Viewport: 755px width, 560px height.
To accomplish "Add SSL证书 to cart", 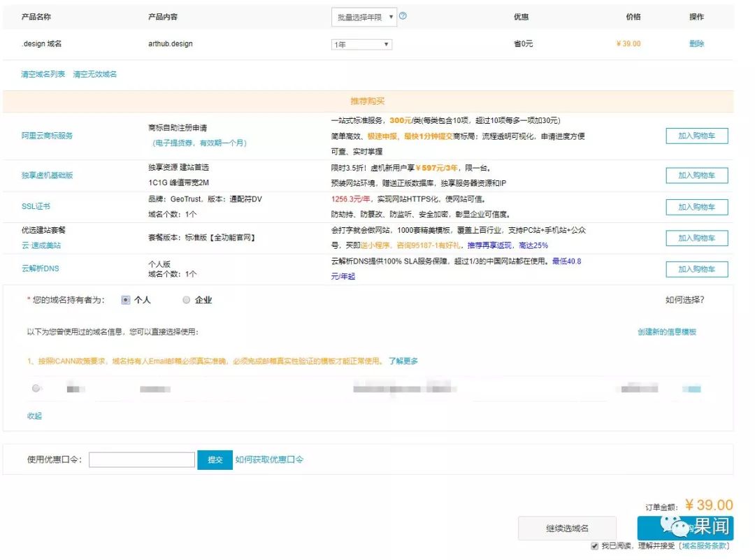I will tap(696, 206).
